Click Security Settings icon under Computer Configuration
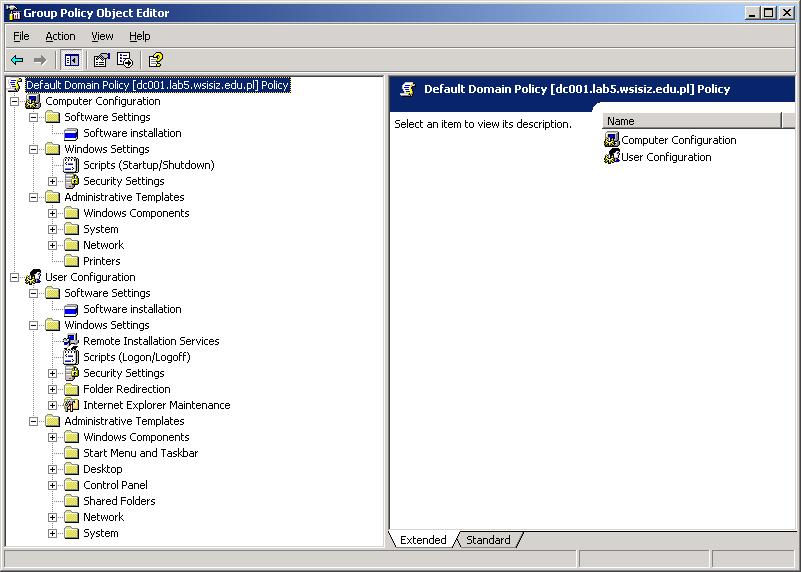The height and width of the screenshot is (572, 801). [x=72, y=181]
